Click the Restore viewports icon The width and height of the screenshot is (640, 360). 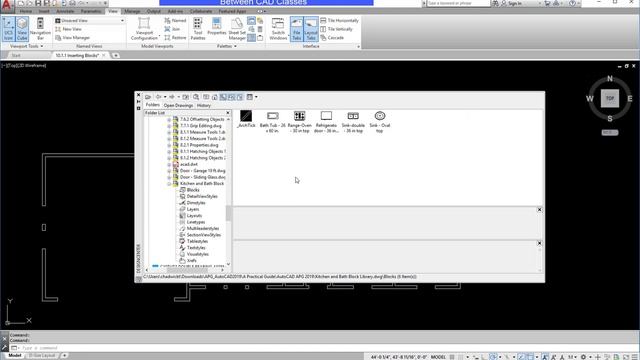click(x=175, y=38)
